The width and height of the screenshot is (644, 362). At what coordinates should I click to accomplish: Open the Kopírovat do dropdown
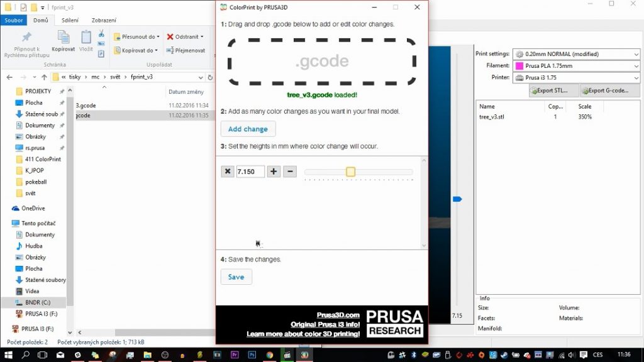click(x=136, y=50)
